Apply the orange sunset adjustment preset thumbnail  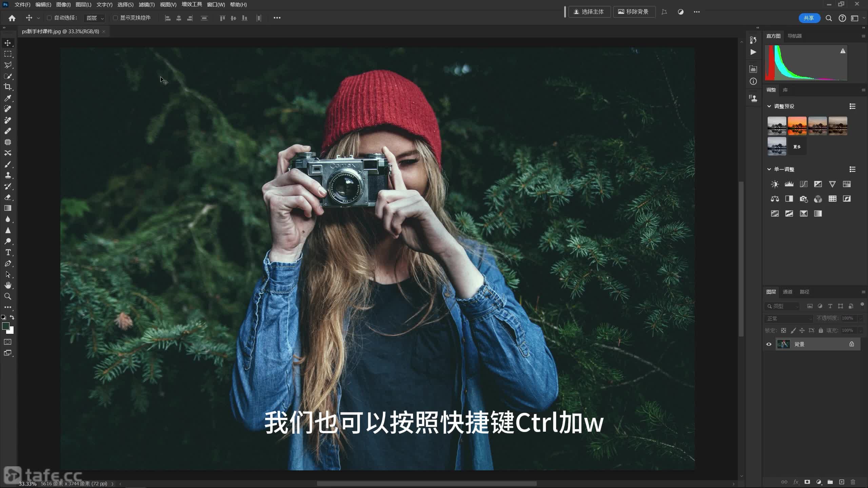click(797, 126)
